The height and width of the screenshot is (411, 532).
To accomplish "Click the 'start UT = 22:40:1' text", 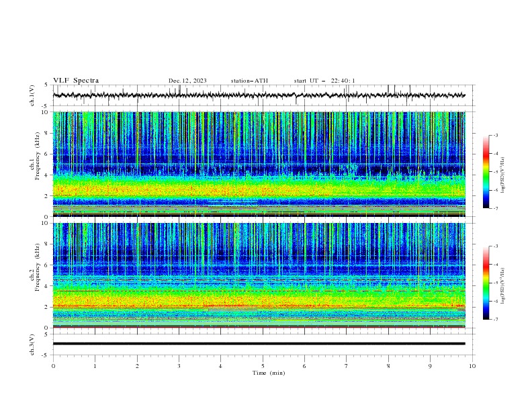I will tap(324, 81).
